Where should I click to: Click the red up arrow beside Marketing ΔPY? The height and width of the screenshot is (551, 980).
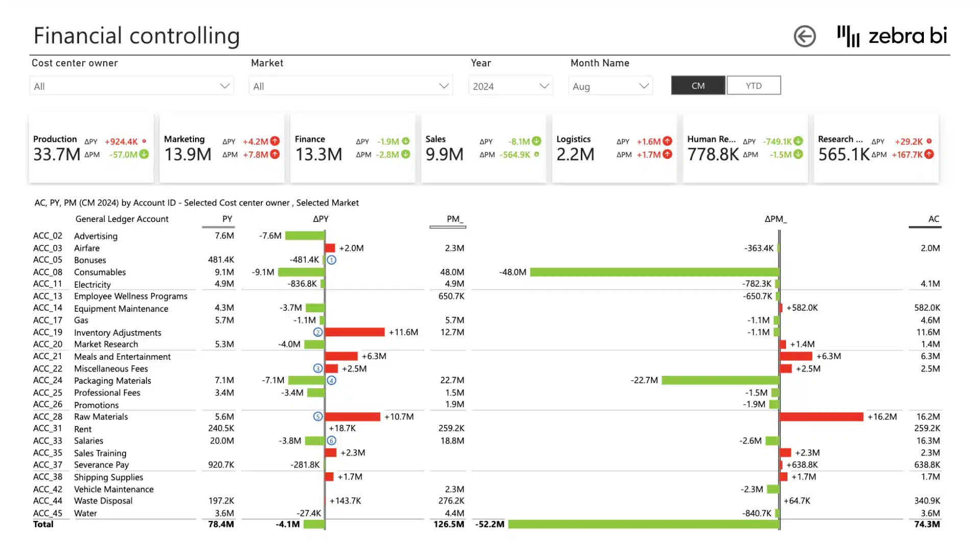(x=275, y=141)
